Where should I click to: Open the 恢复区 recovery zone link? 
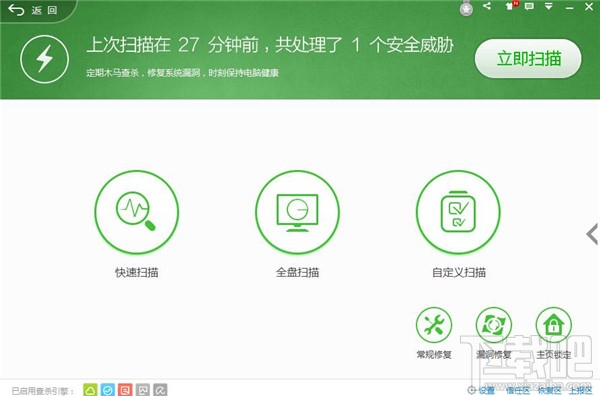[x=549, y=390]
